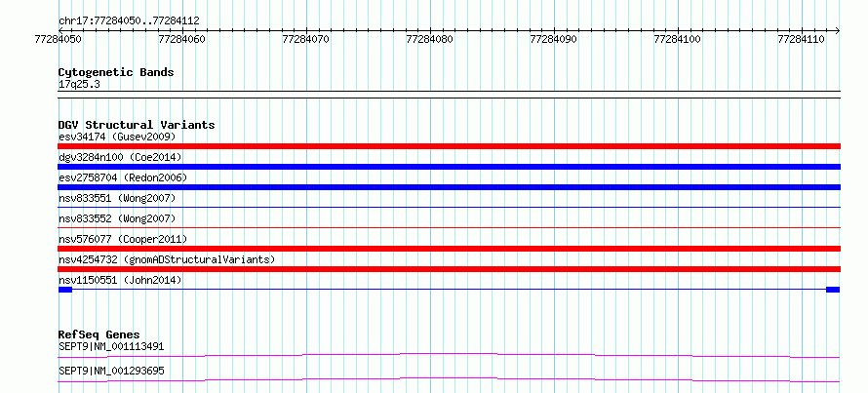Open transcript SEPT9|NM_001113491 label
This screenshot has width=868, height=393.
coord(111,347)
